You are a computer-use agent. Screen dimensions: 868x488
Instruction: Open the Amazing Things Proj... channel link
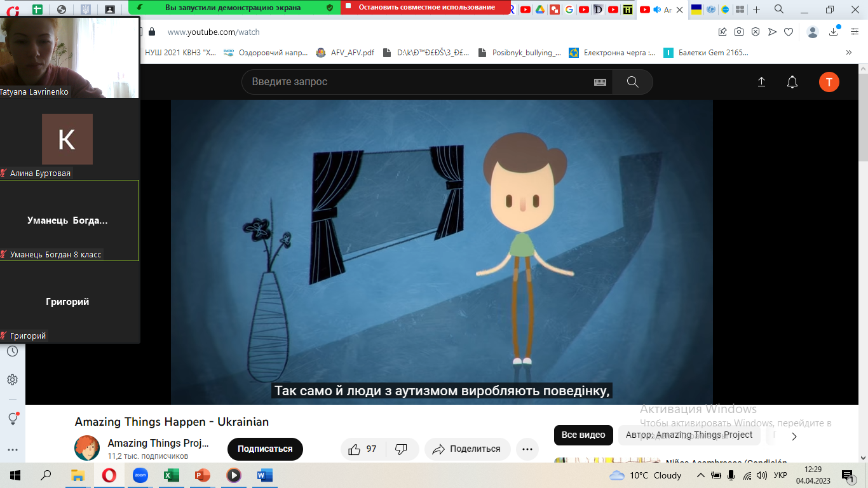[158, 443]
